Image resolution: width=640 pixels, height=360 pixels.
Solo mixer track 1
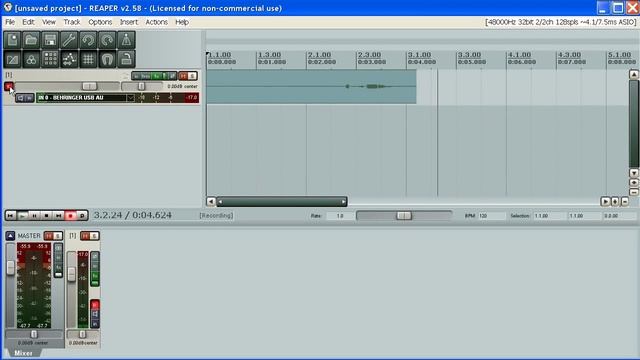click(x=94, y=236)
